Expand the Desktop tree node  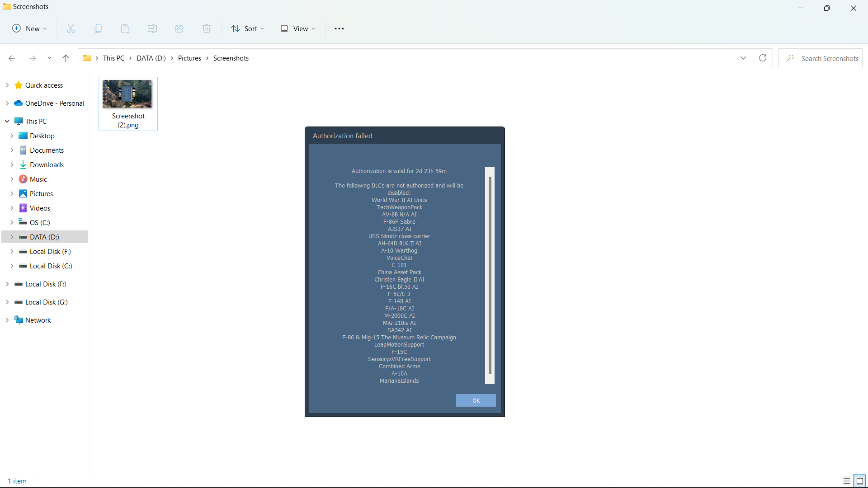tap(12, 136)
